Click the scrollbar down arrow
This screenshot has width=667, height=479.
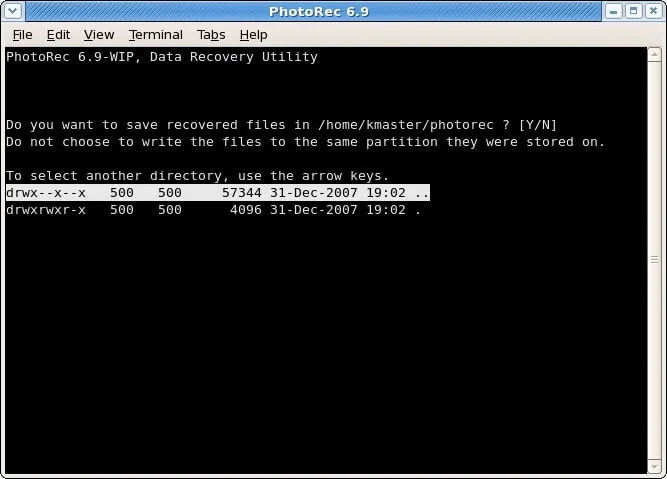654,467
